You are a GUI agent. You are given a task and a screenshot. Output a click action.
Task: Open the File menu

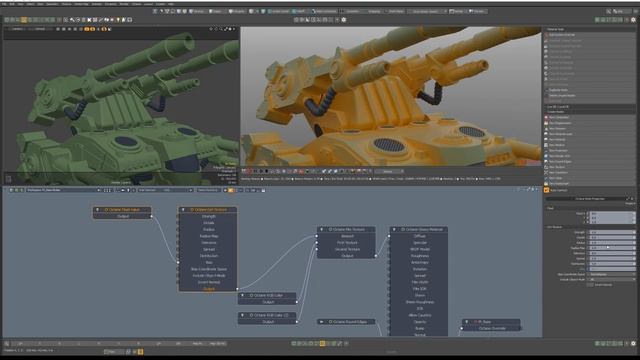pos(4,4)
